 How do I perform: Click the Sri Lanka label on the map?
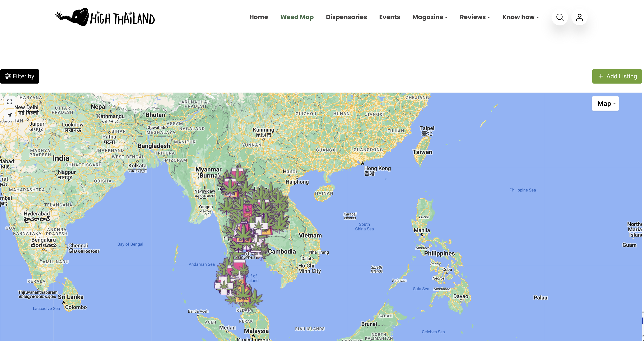click(71, 297)
